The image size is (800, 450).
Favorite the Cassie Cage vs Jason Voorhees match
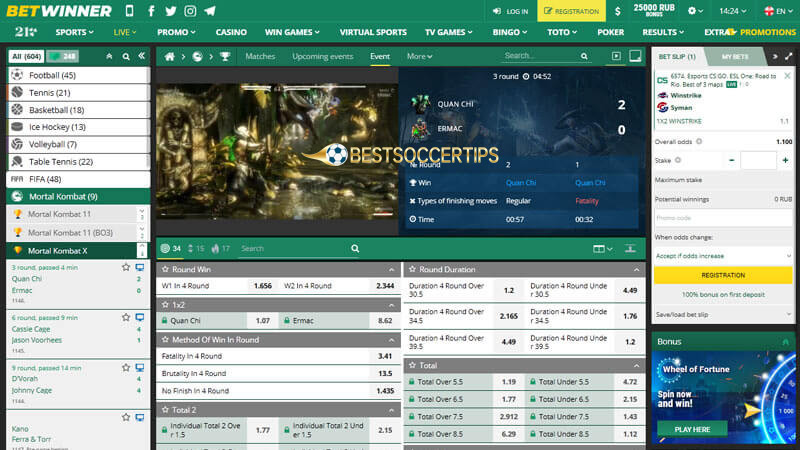[126, 317]
